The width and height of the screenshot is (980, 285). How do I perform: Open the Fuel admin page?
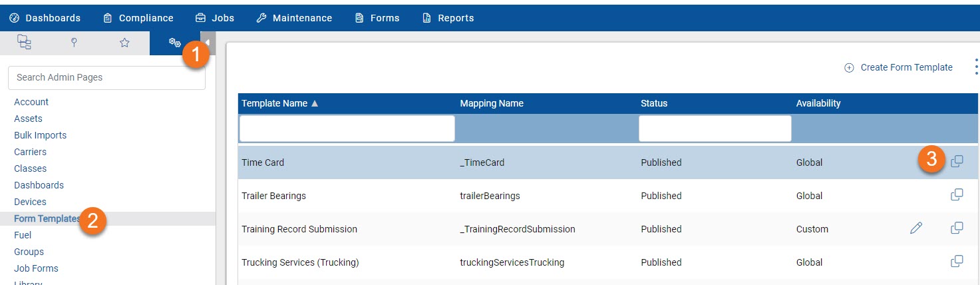point(23,235)
